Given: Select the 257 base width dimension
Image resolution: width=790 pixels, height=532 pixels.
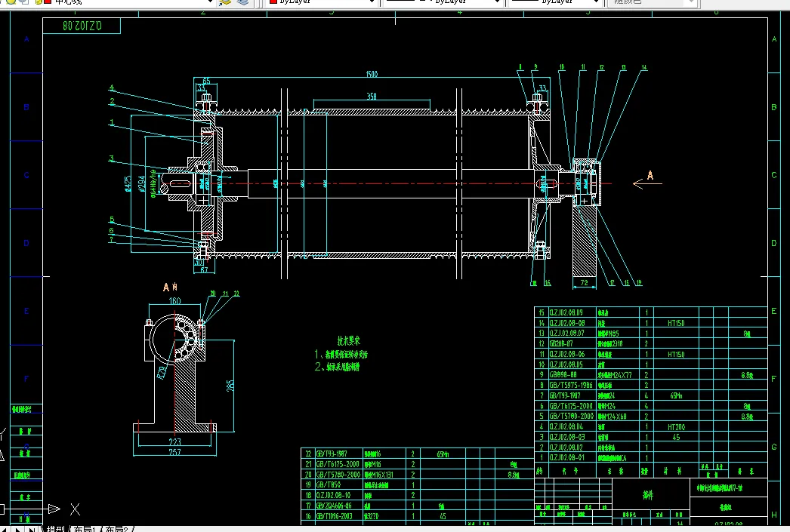Looking at the screenshot, I should tap(174, 452).
